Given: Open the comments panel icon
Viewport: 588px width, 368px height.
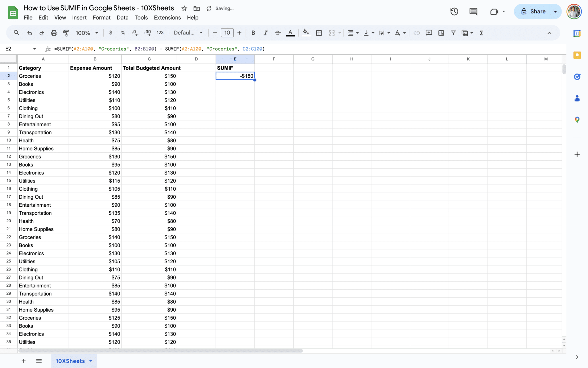Looking at the screenshot, I should click(x=473, y=11).
